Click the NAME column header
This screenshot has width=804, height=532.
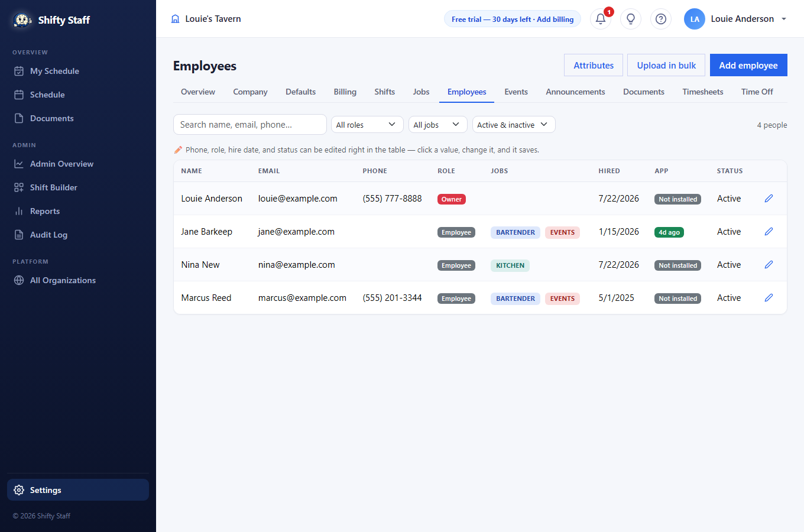(192, 171)
